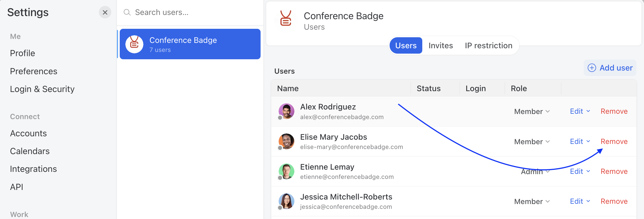The height and width of the screenshot is (219, 644).
Task: Click Jessica Mitchell-Roberts's avatar photo
Action: coord(286,201)
